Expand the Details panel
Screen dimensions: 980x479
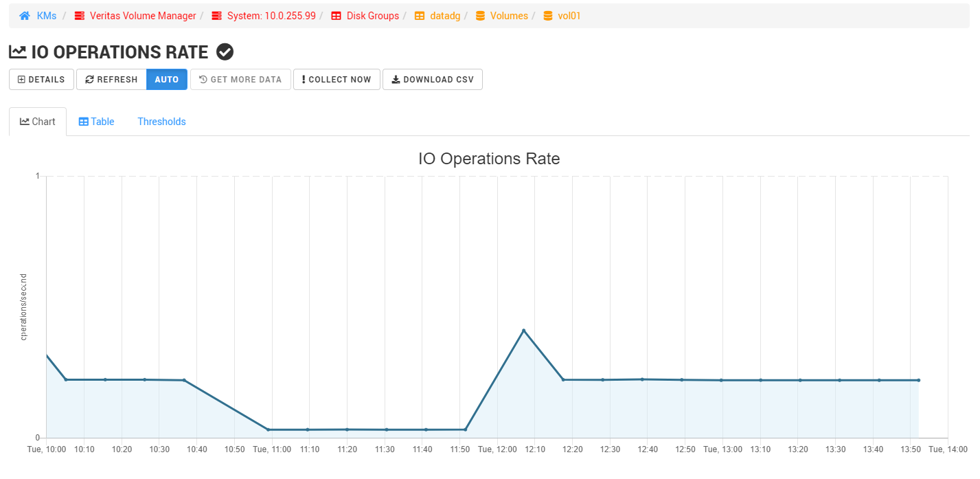(x=41, y=79)
